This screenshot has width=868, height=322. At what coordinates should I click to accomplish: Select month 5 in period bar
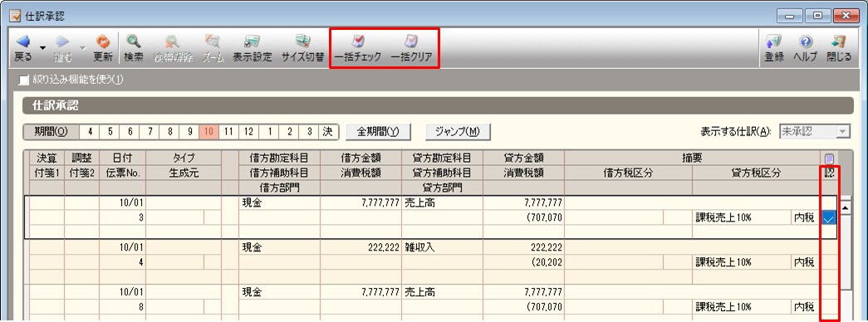point(110,132)
